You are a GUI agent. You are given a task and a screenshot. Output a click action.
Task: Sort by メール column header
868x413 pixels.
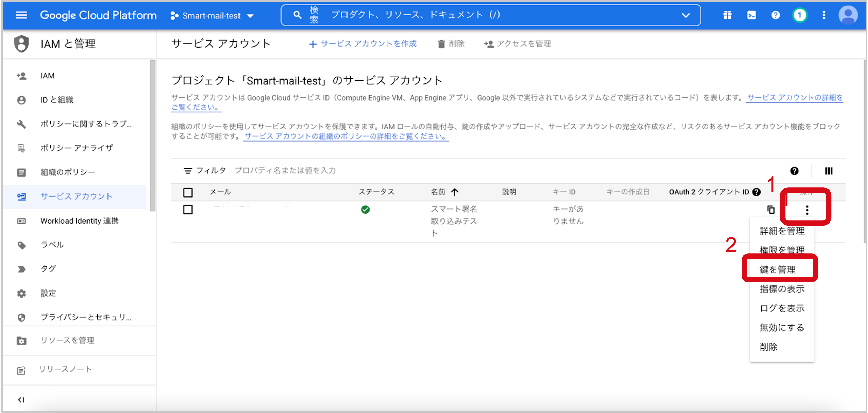[220, 192]
